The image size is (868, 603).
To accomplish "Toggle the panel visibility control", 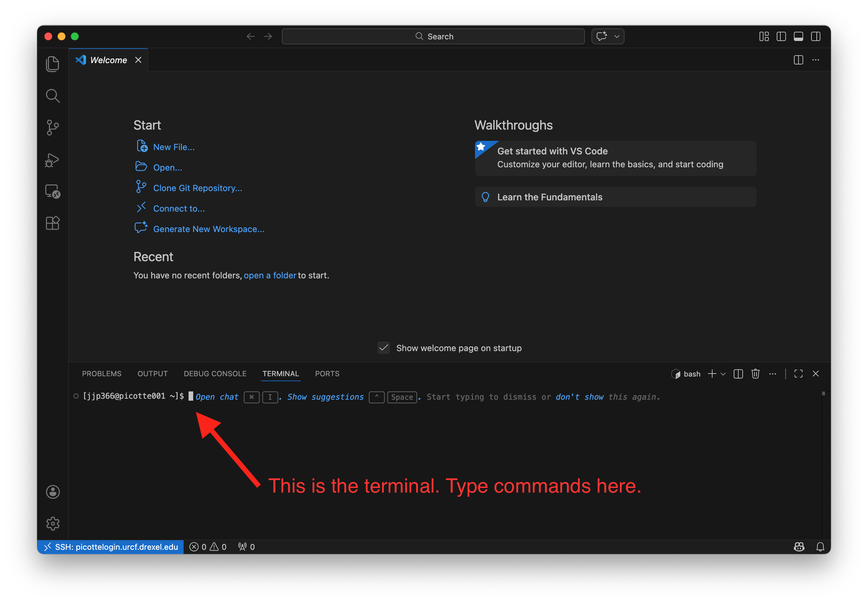I will (799, 36).
